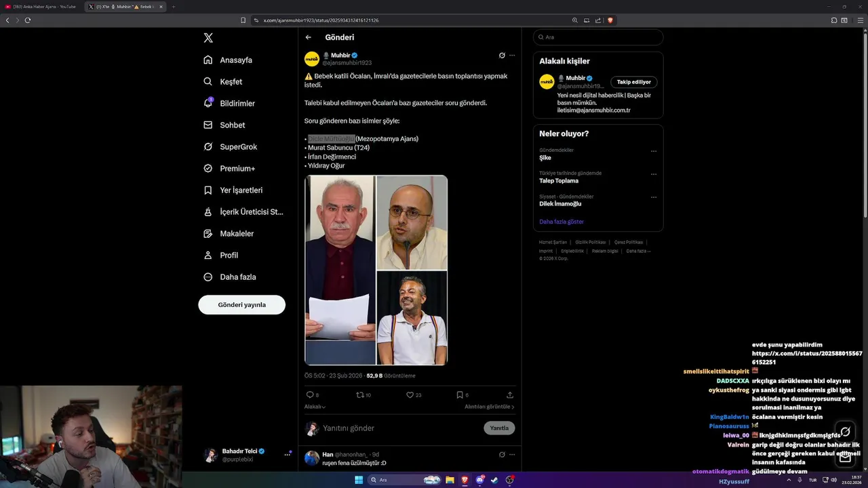This screenshot has width=868, height=488.
Task: Click the Gönderi yayınla button
Action: tap(241, 305)
